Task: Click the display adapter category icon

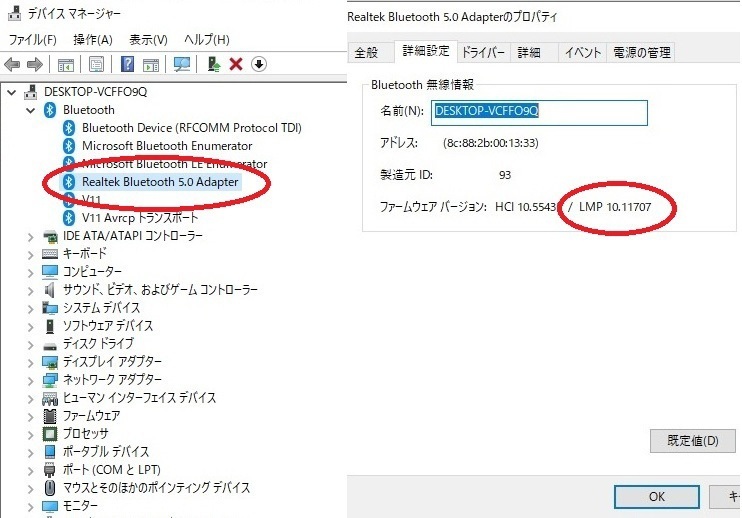Action: coord(50,362)
